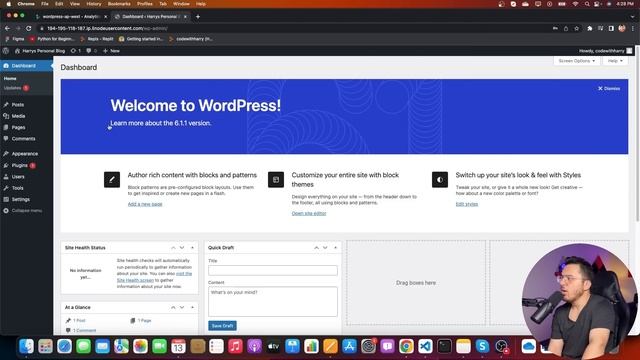Open Chrome extensions puzzle icon

589,29
